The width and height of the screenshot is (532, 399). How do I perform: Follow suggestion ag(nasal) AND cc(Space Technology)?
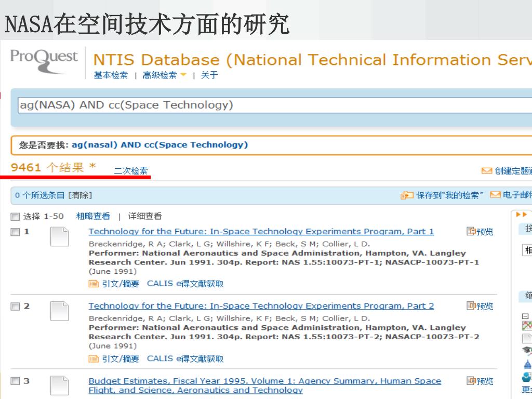(x=160, y=145)
